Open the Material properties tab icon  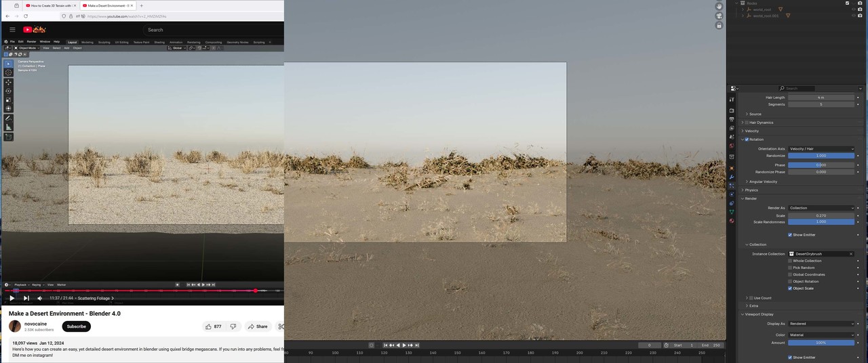point(732,220)
